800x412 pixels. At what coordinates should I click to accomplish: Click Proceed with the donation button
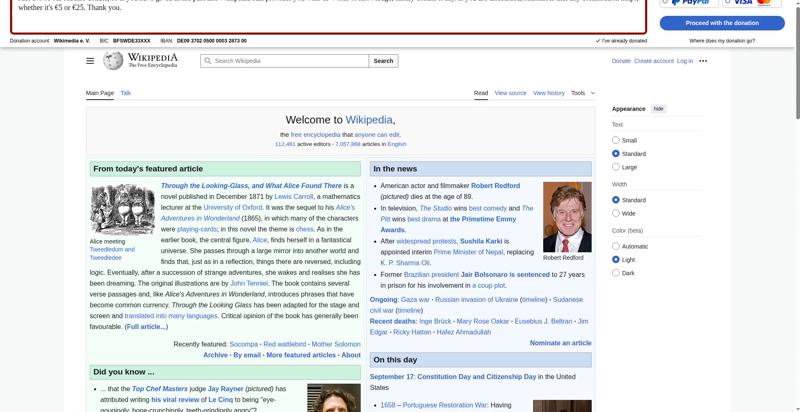[722, 23]
